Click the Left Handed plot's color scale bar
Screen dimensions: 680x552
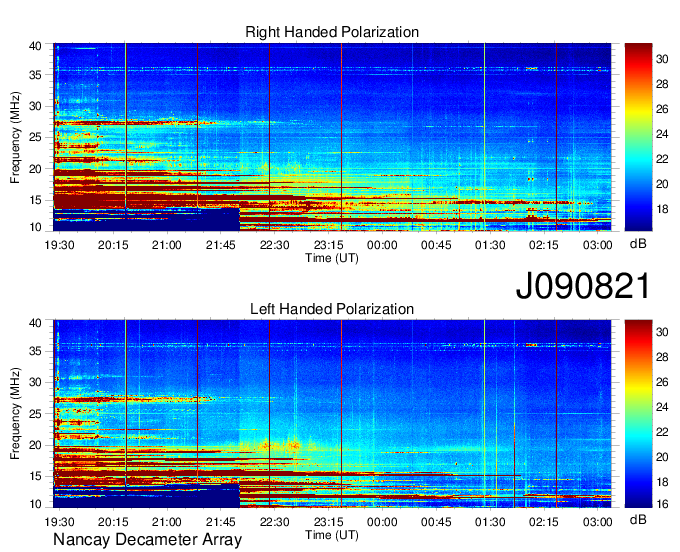638,414
